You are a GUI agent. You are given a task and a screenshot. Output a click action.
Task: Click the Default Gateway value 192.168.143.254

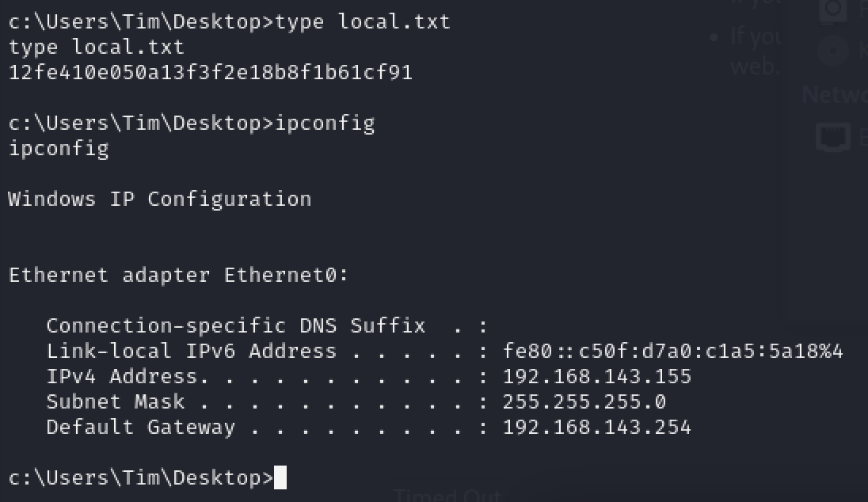[596, 428]
